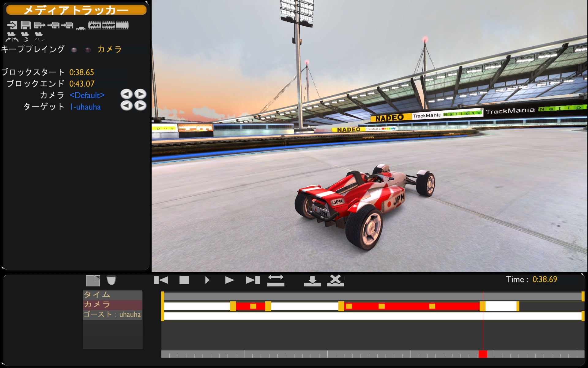Select previous camera with left arrow
The image size is (588, 368).
[x=126, y=94]
